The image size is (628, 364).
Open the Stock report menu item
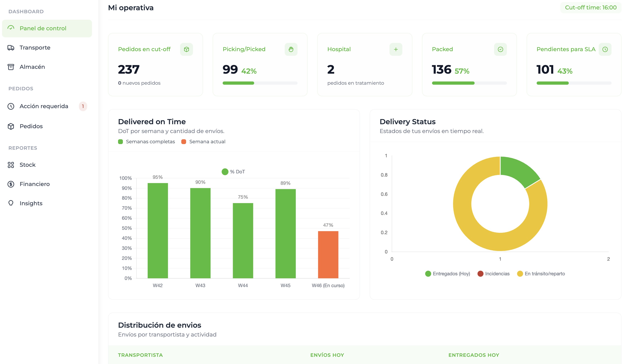click(x=28, y=165)
